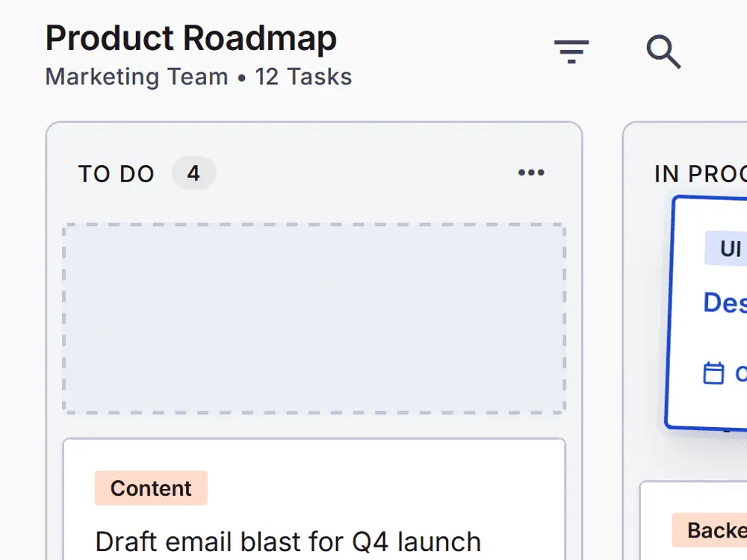747x560 pixels.
Task: Click the dashed drop placeholder area
Action: point(314,318)
